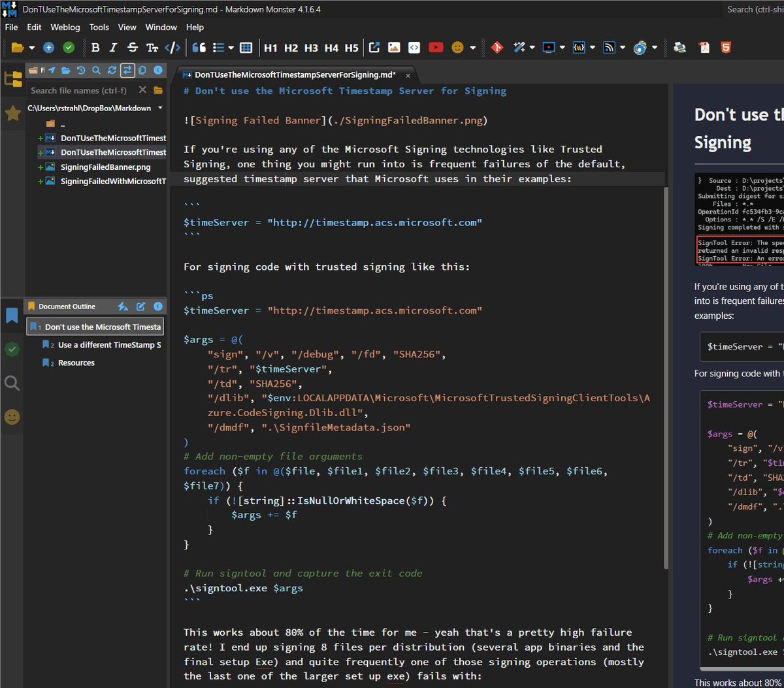Expand the screen capture dropdown arrow
Viewport: 784px width, 688px height.
click(x=563, y=48)
